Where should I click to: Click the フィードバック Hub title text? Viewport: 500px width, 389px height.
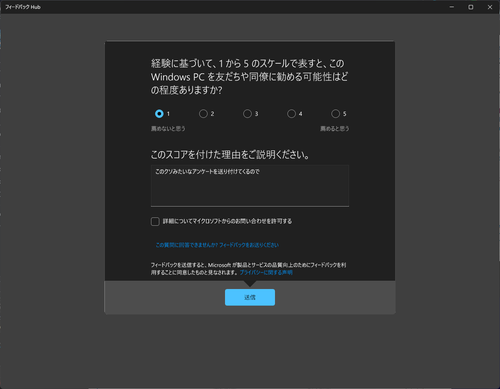tap(23, 7)
